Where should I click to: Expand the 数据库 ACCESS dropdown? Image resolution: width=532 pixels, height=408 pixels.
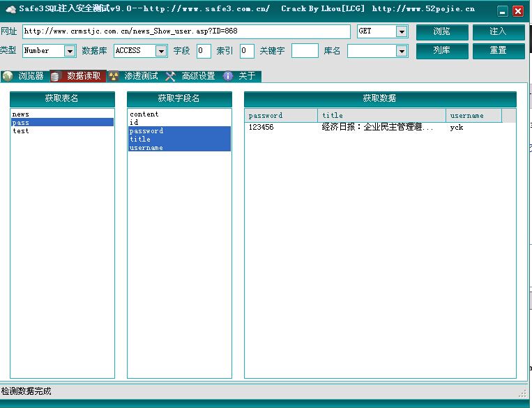tap(161, 51)
